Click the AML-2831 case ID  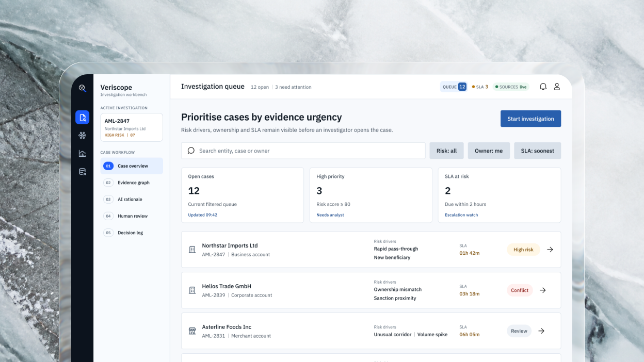tap(214, 336)
